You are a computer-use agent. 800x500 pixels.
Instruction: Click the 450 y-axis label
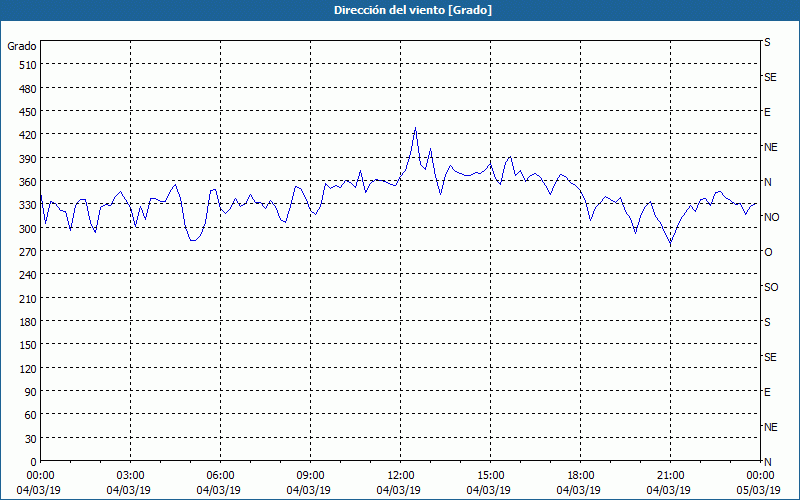tap(28, 112)
